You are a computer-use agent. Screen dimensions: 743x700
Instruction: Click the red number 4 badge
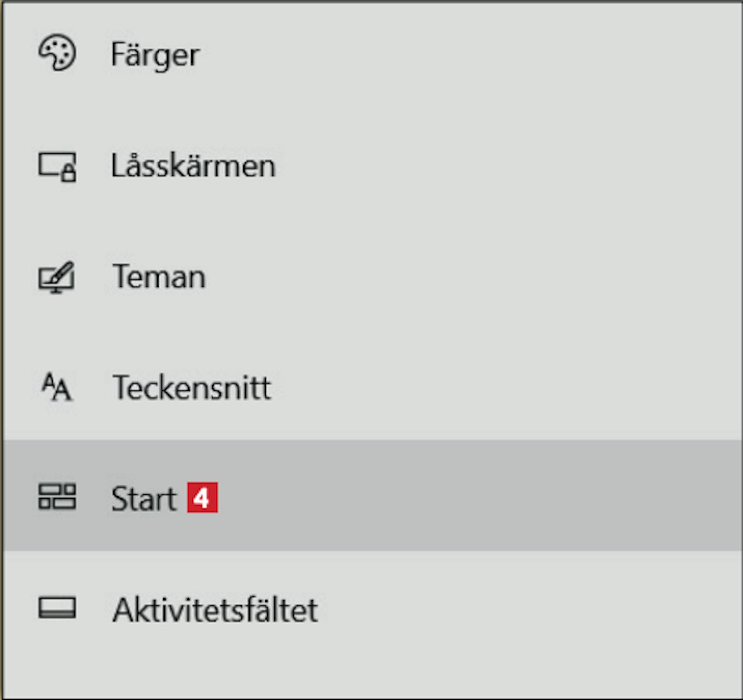click(202, 497)
